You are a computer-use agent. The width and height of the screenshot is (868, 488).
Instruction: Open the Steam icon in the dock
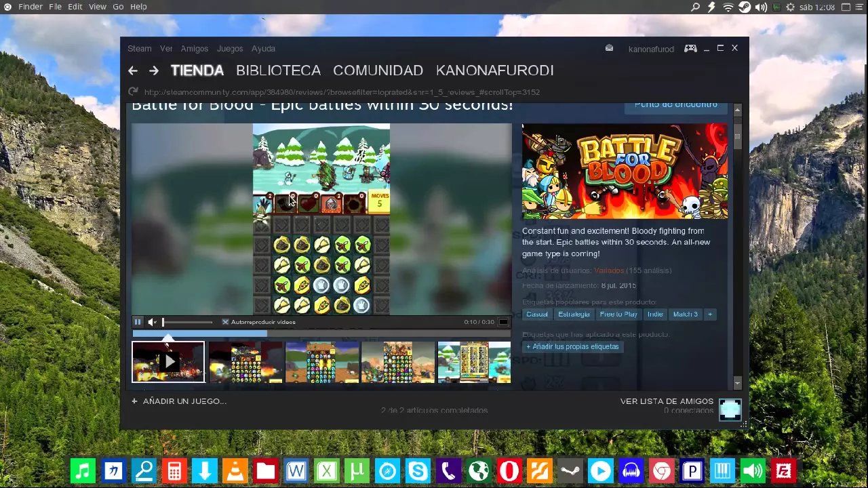pyautogui.click(x=570, y=471)
